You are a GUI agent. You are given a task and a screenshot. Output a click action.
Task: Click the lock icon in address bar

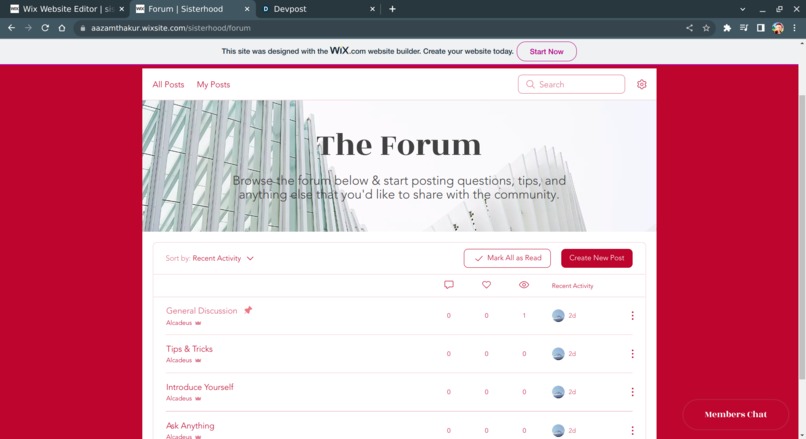82,28
